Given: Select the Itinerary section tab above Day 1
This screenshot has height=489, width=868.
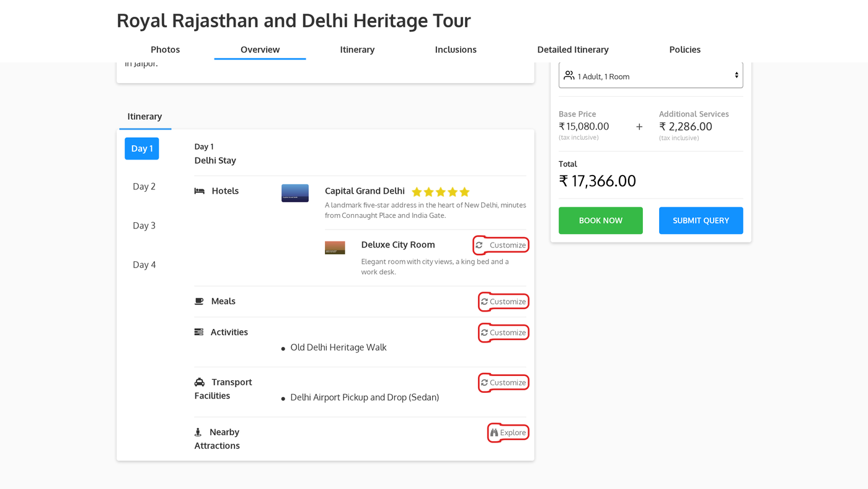Looking at the screenshot, I should [145, 117].
